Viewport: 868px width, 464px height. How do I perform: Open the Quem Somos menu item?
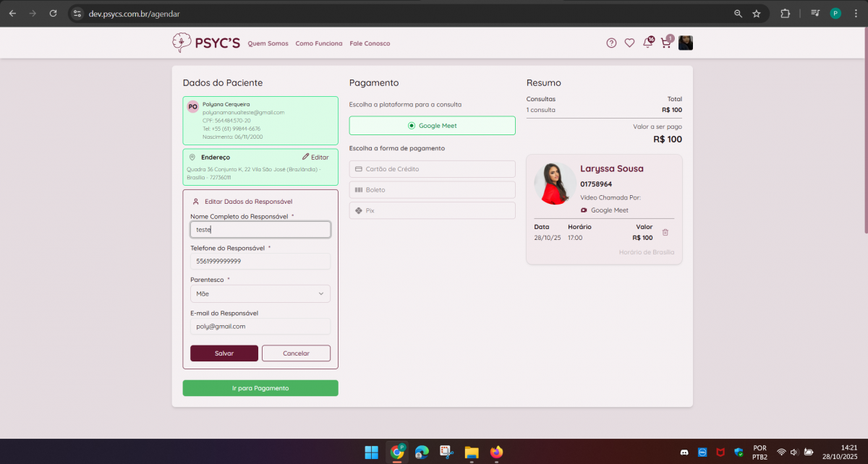[x=268, y=43]
